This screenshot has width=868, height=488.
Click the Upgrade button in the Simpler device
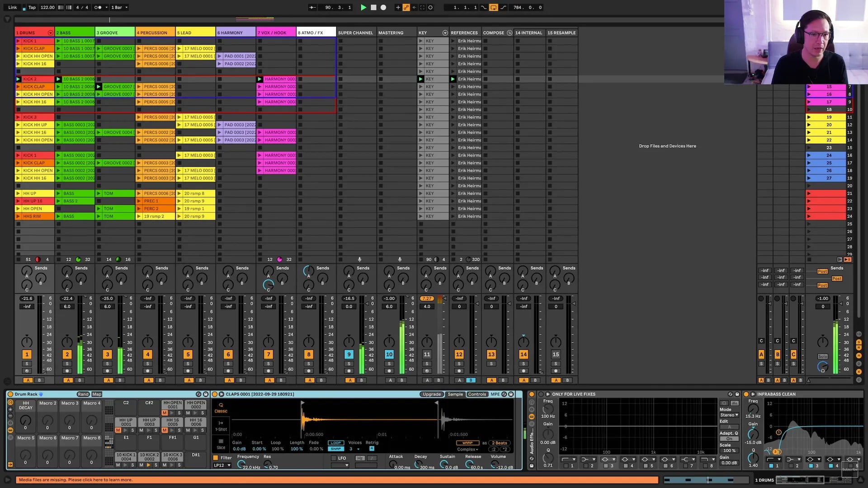point(432,394)
